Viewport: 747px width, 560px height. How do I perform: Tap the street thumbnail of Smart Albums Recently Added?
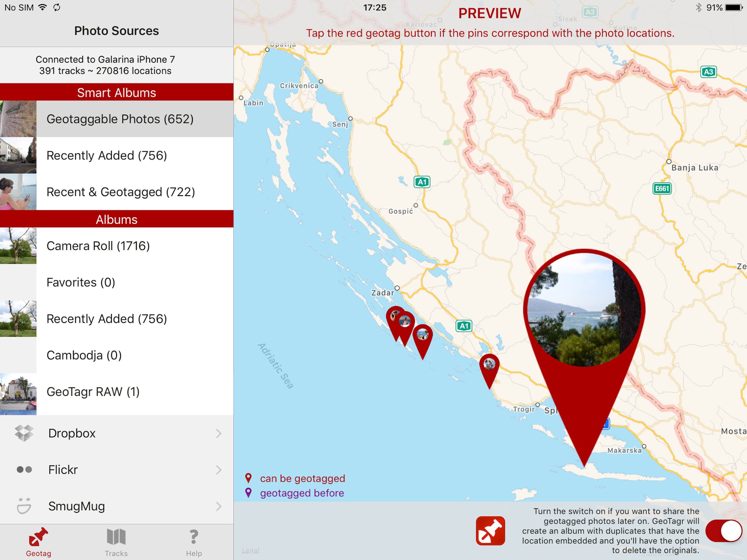click(18, 155)
